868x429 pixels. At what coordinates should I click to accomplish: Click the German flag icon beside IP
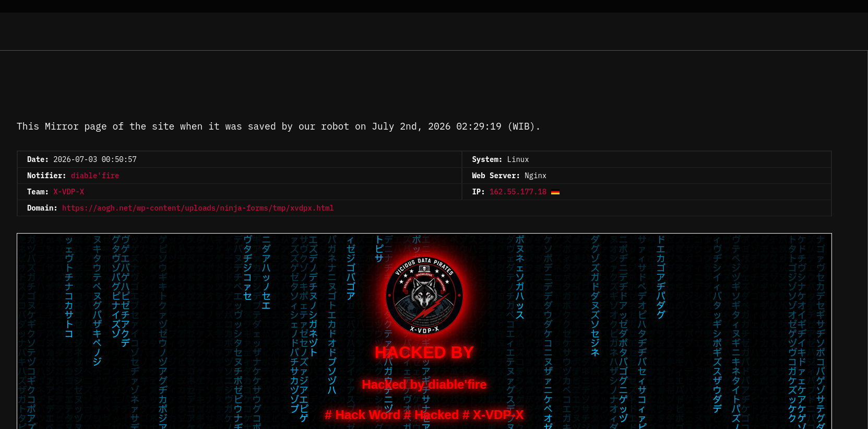(555, 192)
